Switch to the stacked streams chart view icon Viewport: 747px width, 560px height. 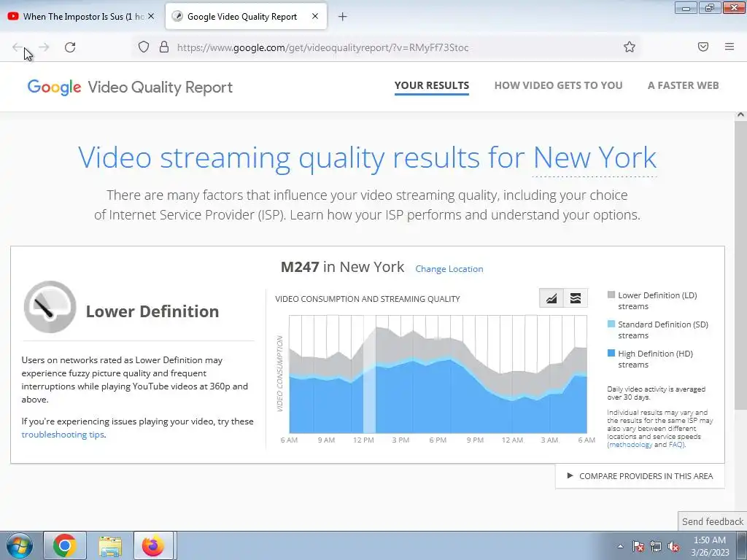coord(576,298)
